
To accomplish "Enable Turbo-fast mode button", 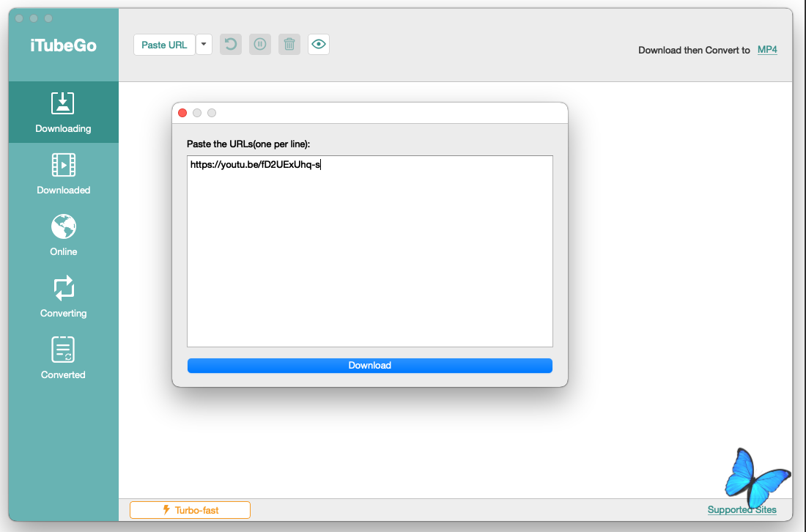I will point(191,510).
